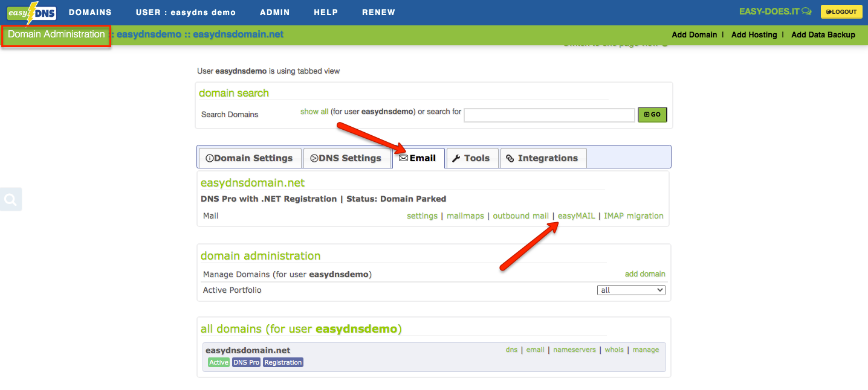Image resolution: width=868 pixels, height=390 pixels.
Task: Click the show all domains link
Action: coord(314,111)
